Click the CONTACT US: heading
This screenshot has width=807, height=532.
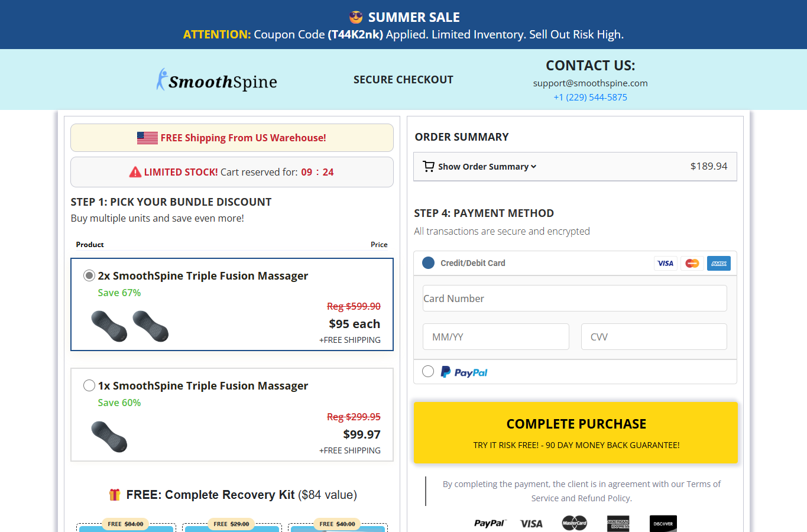(591, 66)
